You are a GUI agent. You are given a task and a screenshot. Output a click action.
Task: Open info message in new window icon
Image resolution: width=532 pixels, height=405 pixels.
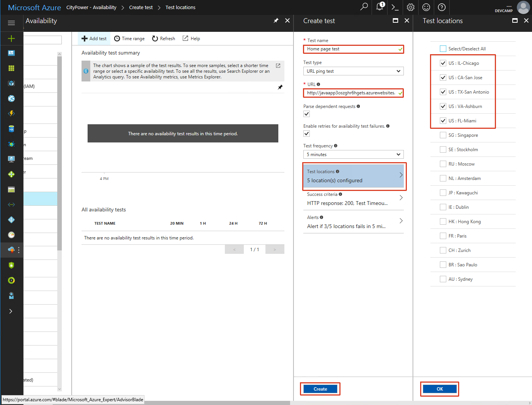[278, 66]
